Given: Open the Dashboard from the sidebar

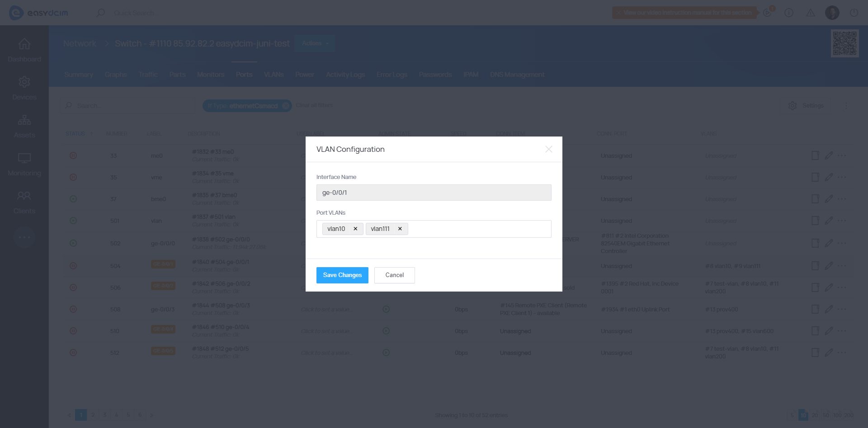Looking at the screenshot, I should 24,50.
